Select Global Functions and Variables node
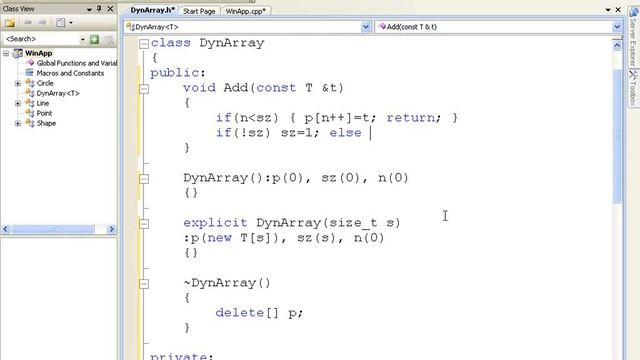This screenshot has height=360, width=640. click(77, 63)
